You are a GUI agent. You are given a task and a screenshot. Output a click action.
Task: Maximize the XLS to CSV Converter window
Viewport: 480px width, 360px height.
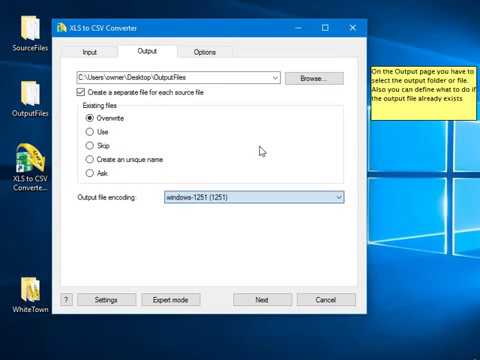(325, 28)
